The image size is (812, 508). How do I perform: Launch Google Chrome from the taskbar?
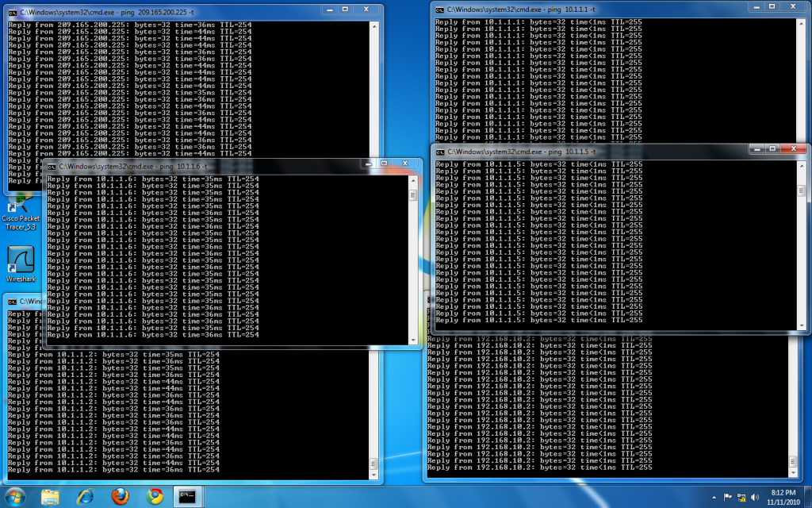(x=155, y=497)
